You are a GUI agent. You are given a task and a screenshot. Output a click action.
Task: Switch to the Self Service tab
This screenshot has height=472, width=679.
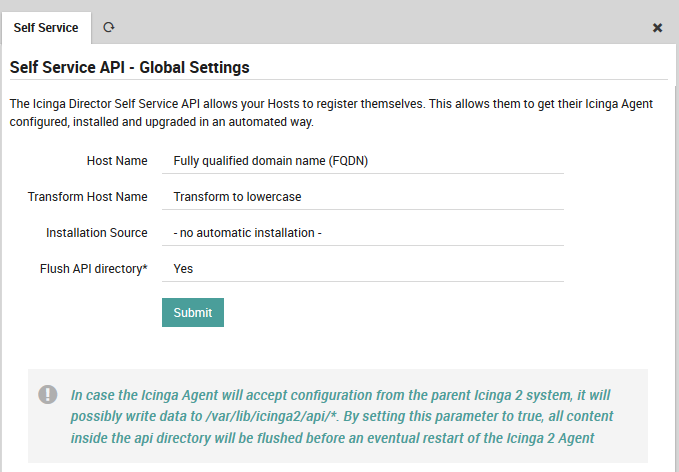46,28
